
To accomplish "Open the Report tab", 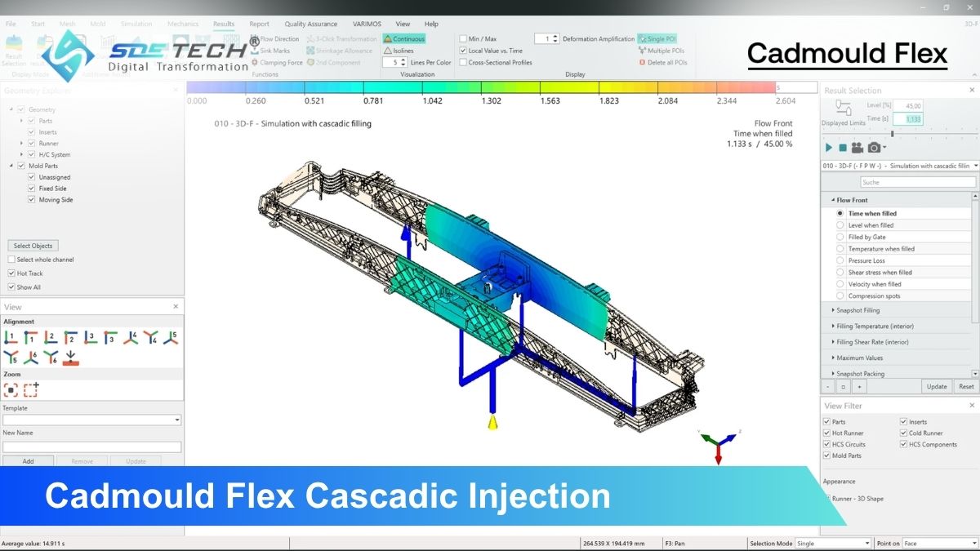I will 259,24.
